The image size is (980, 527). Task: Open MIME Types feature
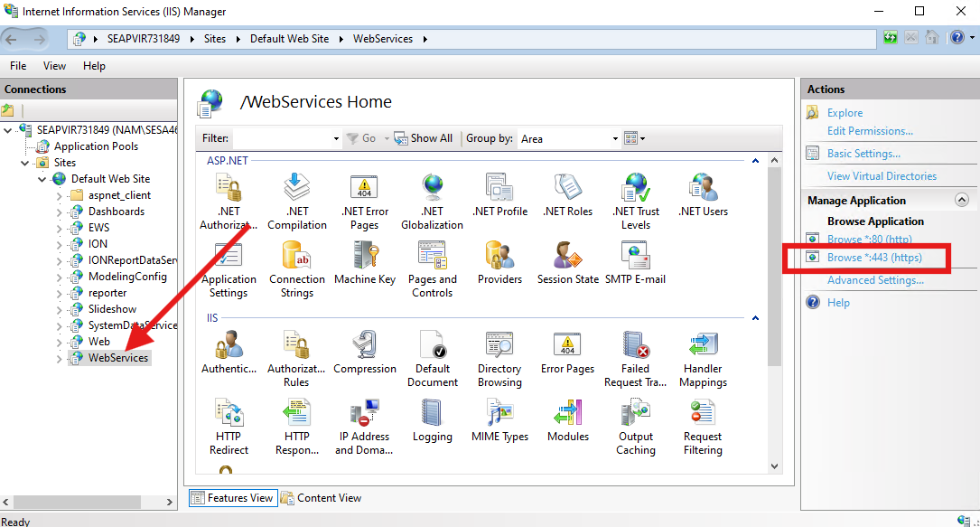(500, 420)
